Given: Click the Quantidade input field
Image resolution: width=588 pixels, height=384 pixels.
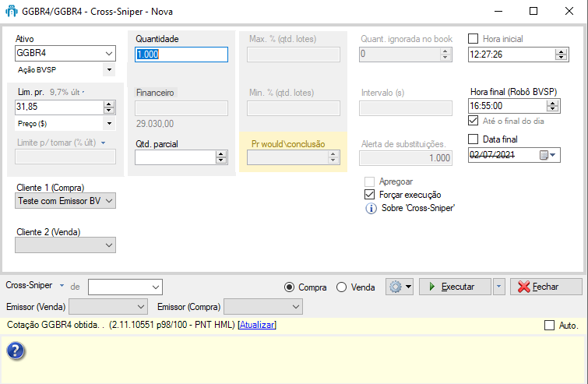Looking at the screenshot, I should [181, 55].
